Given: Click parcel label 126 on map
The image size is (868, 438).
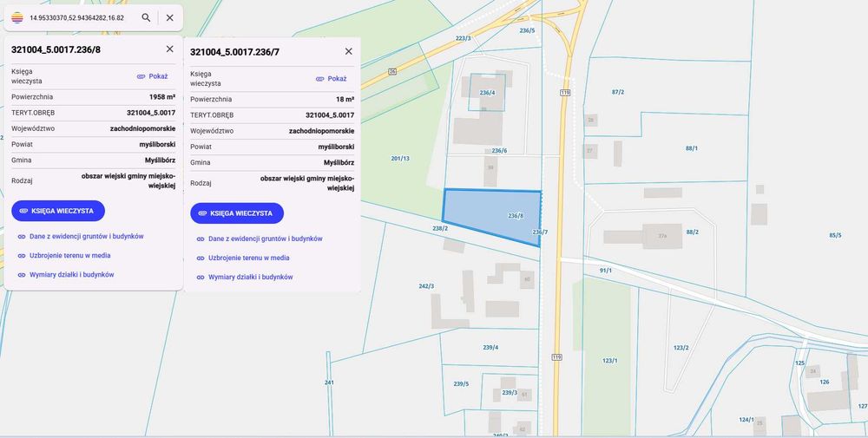Looking at the screenshot, I should pyautogui.click(x=825, y=382).
